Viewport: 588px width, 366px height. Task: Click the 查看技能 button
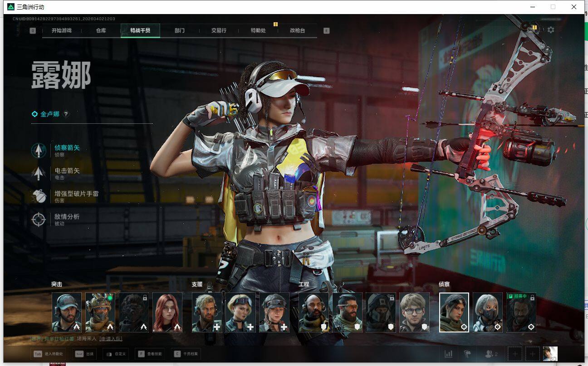150,354
